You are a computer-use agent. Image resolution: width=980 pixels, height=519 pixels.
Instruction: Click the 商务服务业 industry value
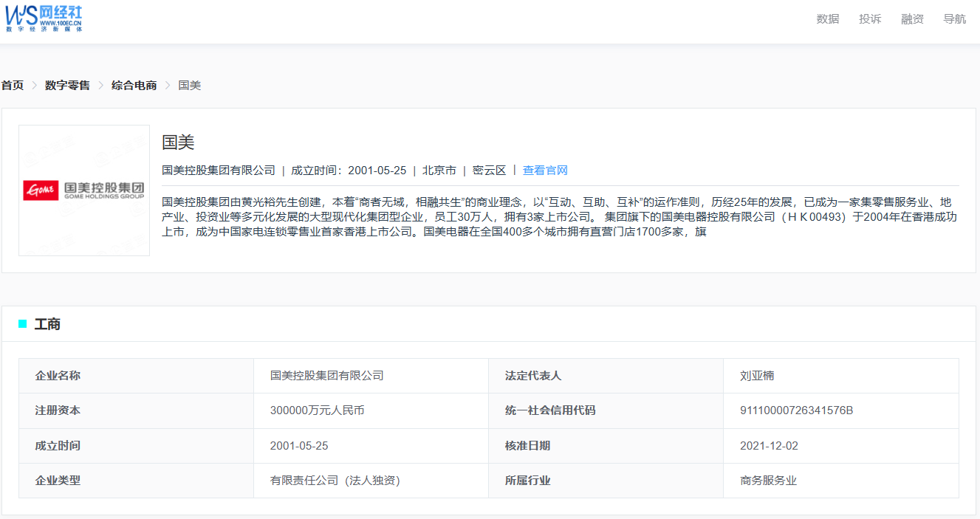pos(768,481)
